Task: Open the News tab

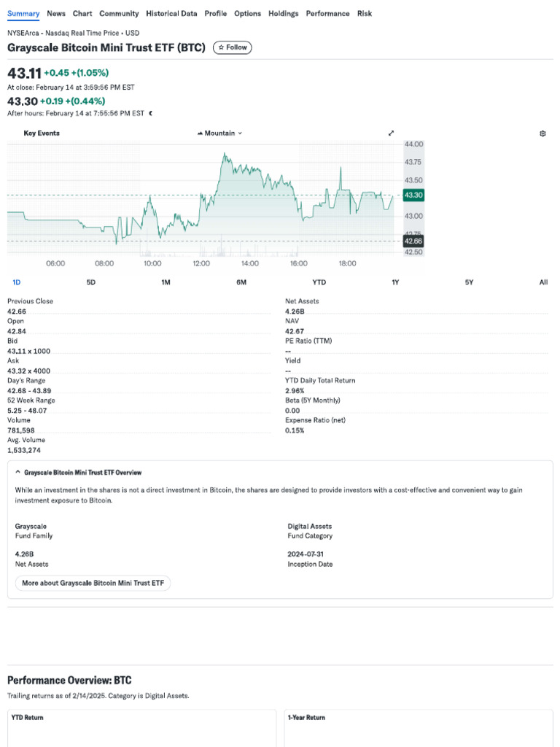Action: pos(56,13)
